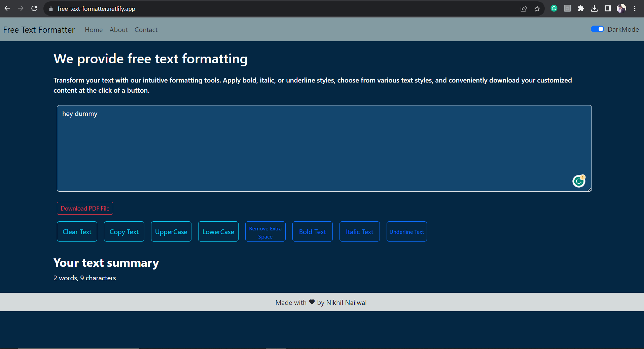Toggle the DarkMode switch off

597,29
